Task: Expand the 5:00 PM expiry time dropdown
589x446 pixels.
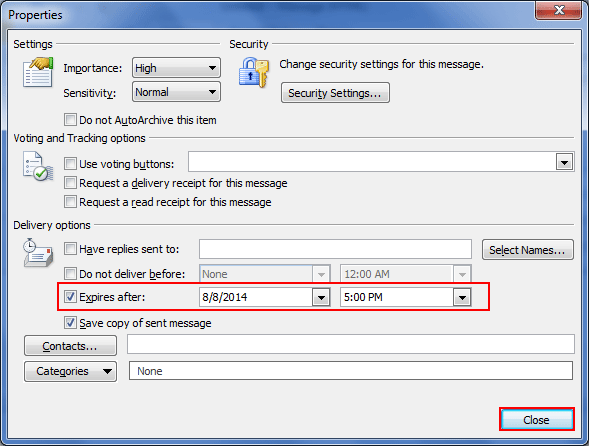Action: click(462, 298)
